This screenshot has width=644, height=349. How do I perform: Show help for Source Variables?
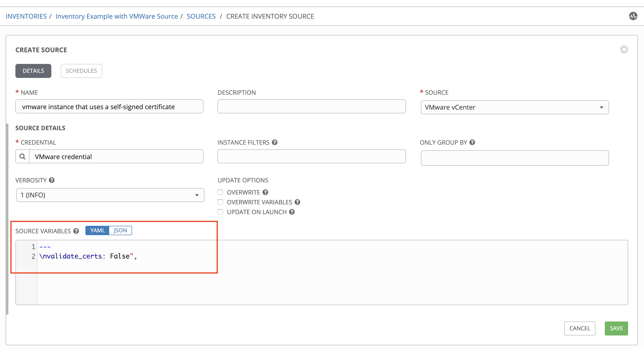(76, 231)
